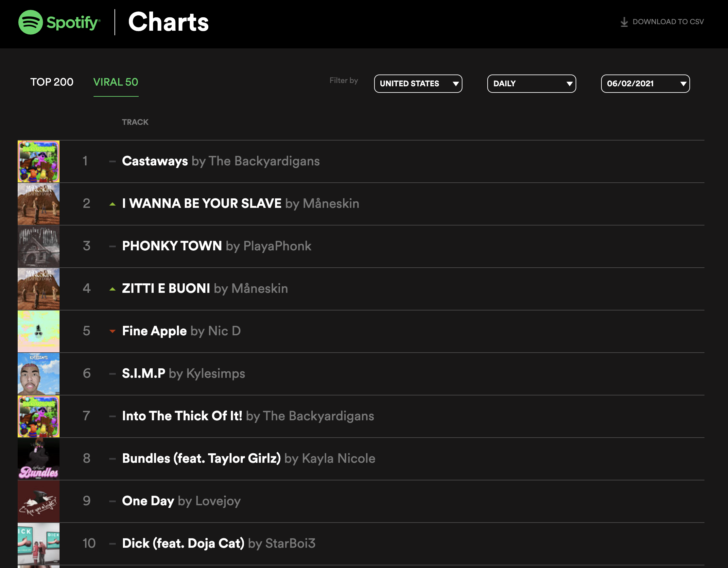Click the Bundles album cover

(39, 459)
